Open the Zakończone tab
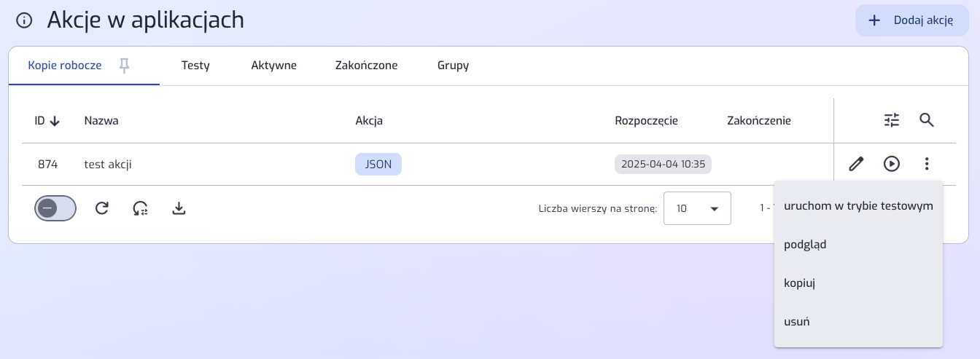Viewport: 980px width, 359px height. [x=366, y=66]
